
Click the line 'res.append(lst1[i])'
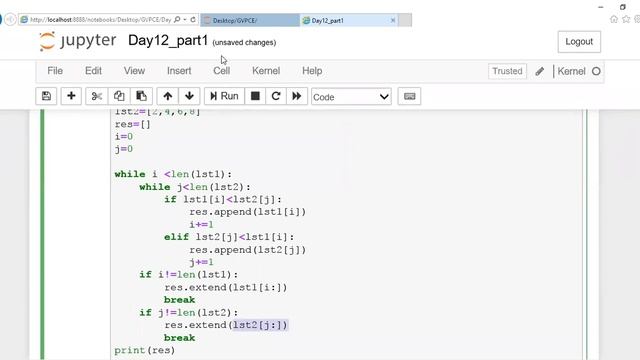point(247,212)
